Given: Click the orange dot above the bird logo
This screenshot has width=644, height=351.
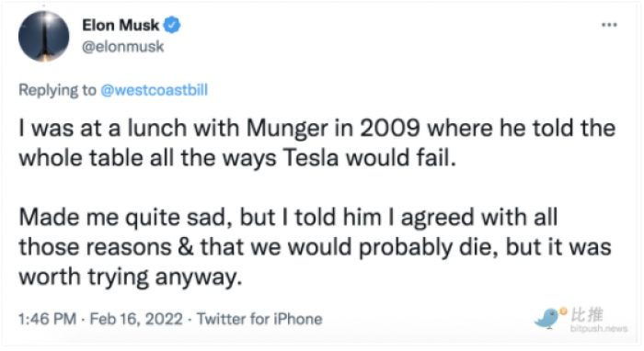Looking at the screenshot, I should (563, 311).
